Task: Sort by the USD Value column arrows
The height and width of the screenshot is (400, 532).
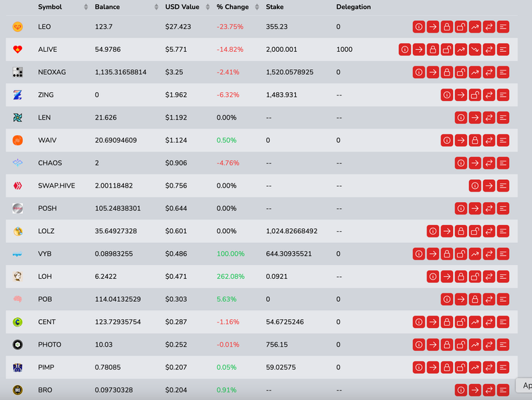Action: coord(208,7)
